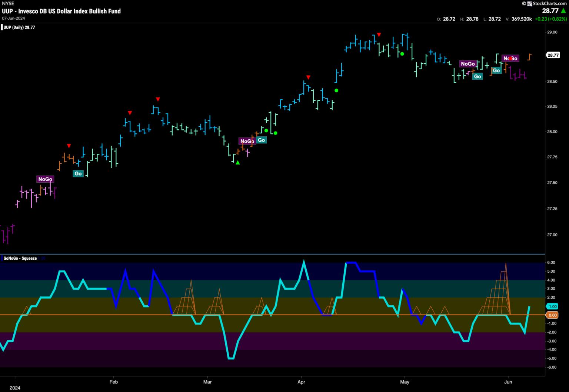Click the orange 0.00 zero line tag
The width and height of the screenshot is (569, 392).
[x=552, y=315]
